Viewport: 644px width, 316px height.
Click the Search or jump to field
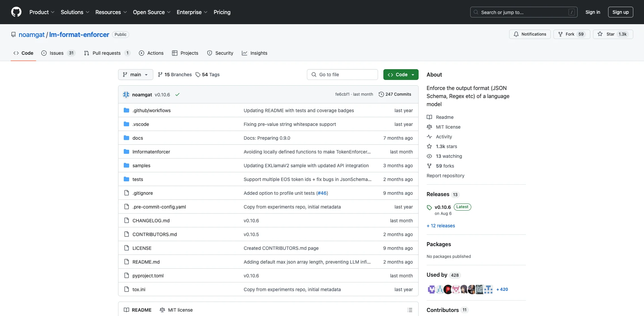click(x=524, y=12)
